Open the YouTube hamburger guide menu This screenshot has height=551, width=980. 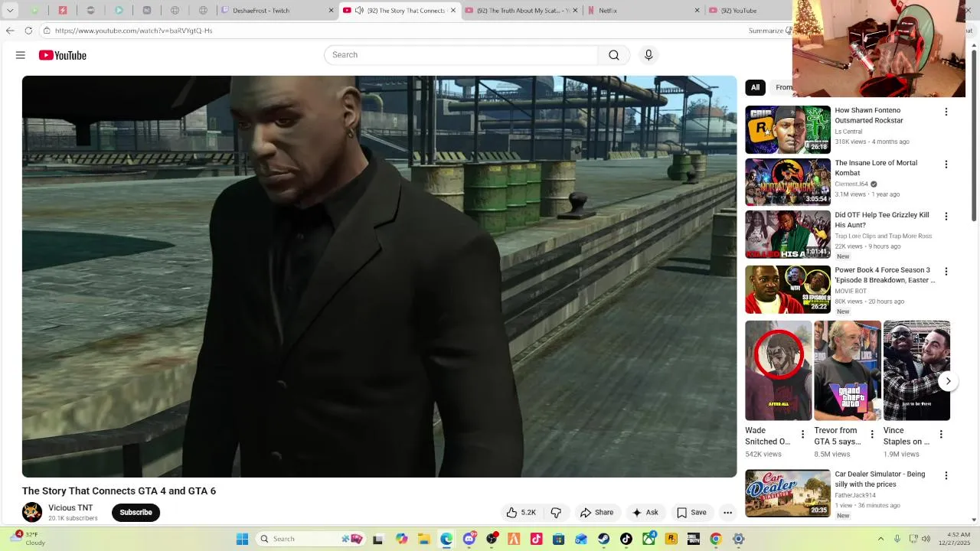coord(21,55)
